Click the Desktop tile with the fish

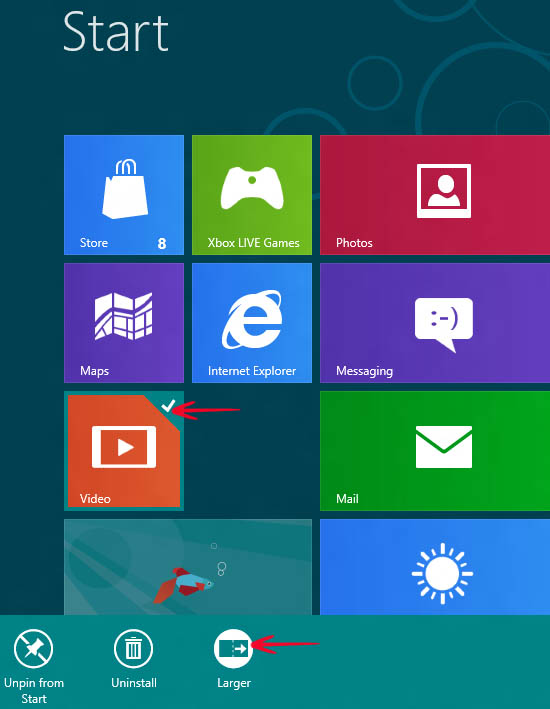(x=188, y=567)
